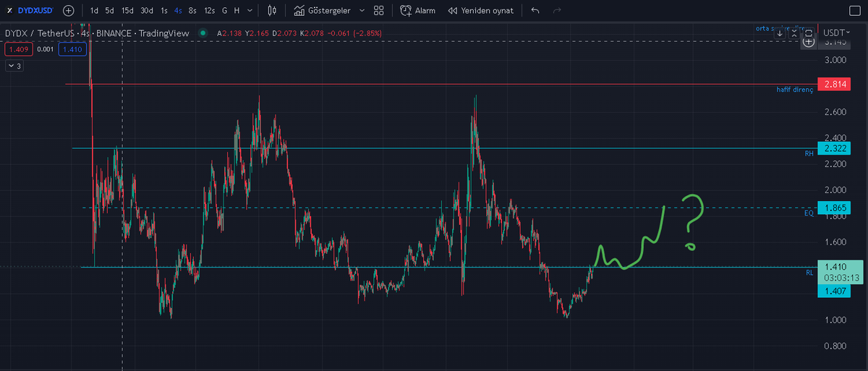
Task: Start bar replay with Yeniden oynat
Action: tap(481, 11)
